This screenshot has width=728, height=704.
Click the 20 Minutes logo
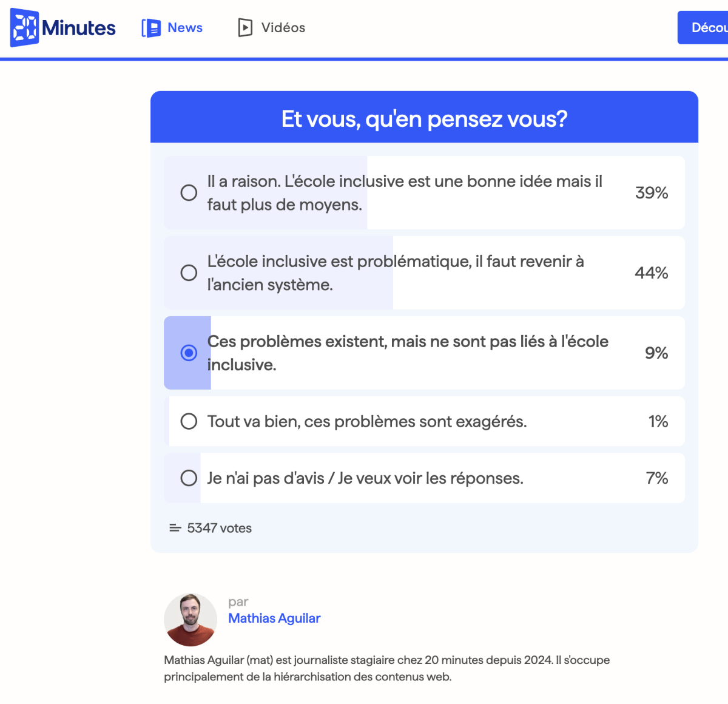(62, 28)
